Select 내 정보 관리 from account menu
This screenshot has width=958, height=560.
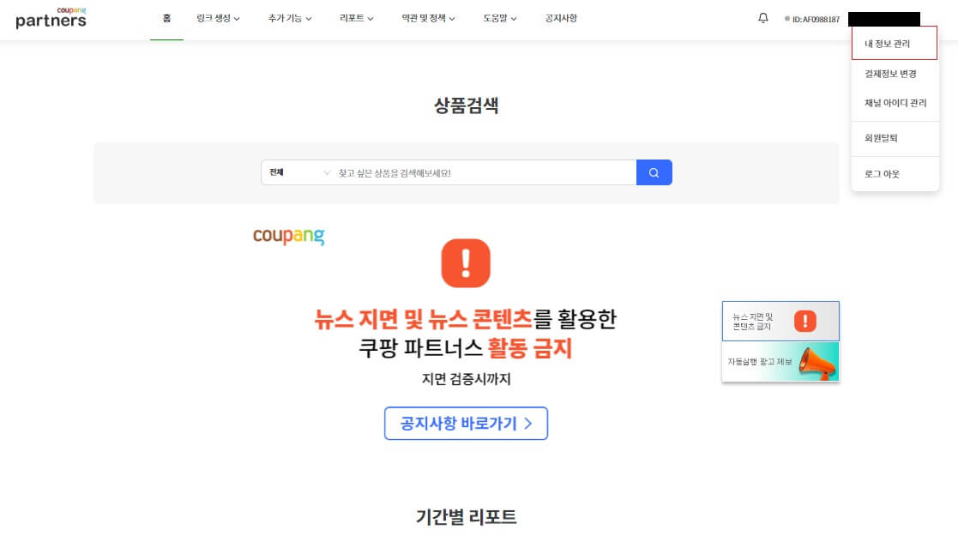coord(895,44)
